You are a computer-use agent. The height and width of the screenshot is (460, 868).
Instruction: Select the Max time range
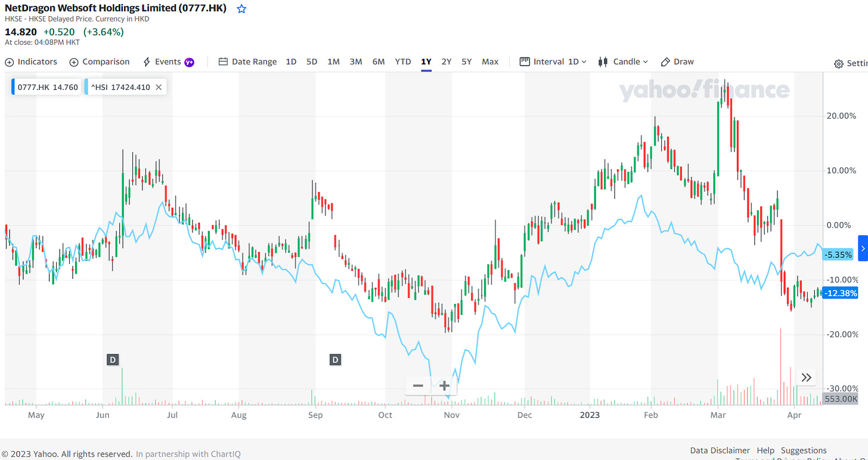pyautogui.click(x=490, y=62)
